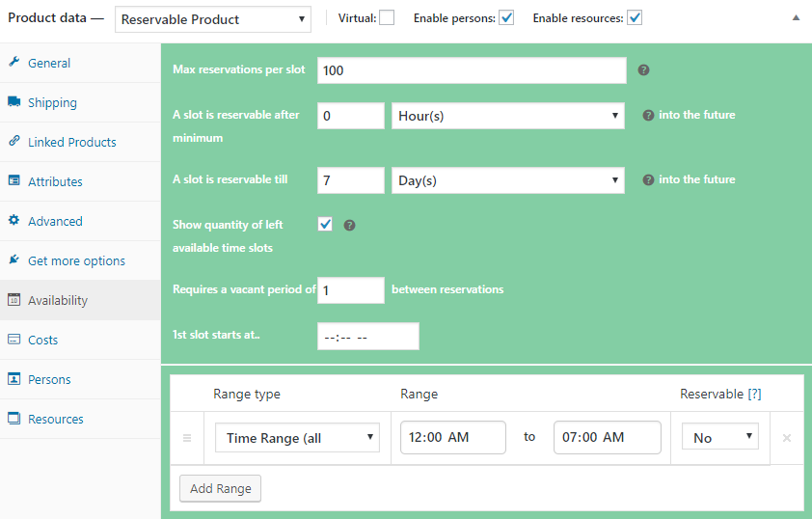Open the Persons tab
The width and height of the screenshot is (812, 519).
[49, 379]
